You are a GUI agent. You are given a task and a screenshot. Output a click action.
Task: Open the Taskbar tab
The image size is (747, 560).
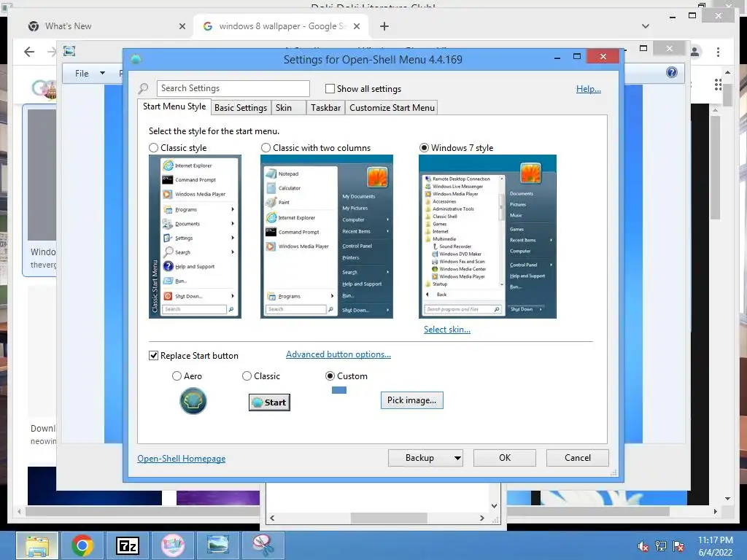(x=325, y=108)
